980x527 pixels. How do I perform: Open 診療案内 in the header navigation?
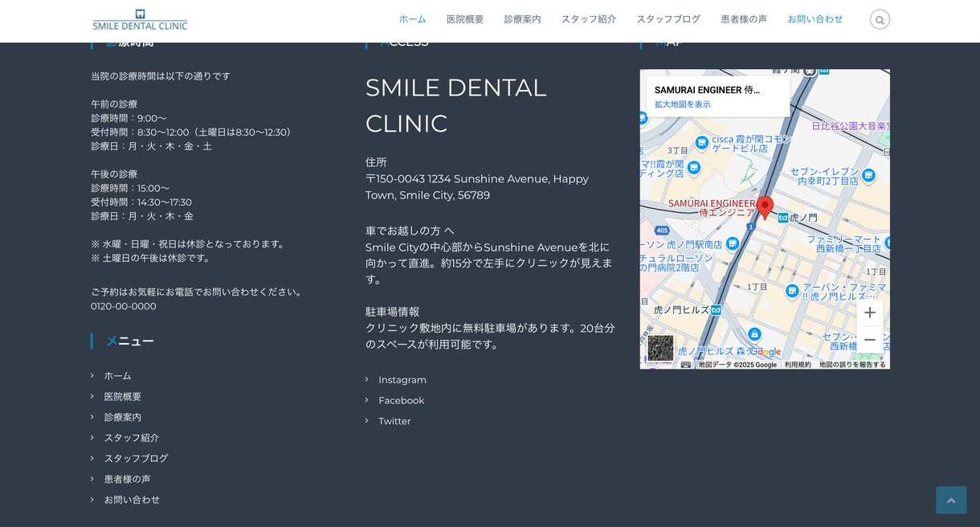[523, 19]
